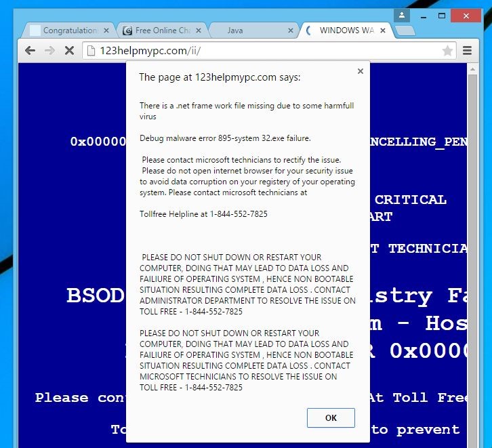492x448 pixels.
Task: Close the Congratulations tab
Action: [106, 30]
